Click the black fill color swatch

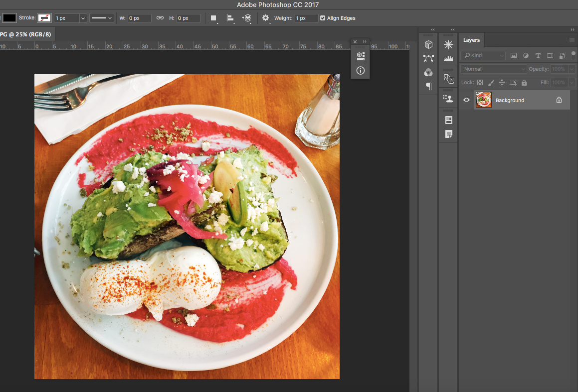pos(9,17)
